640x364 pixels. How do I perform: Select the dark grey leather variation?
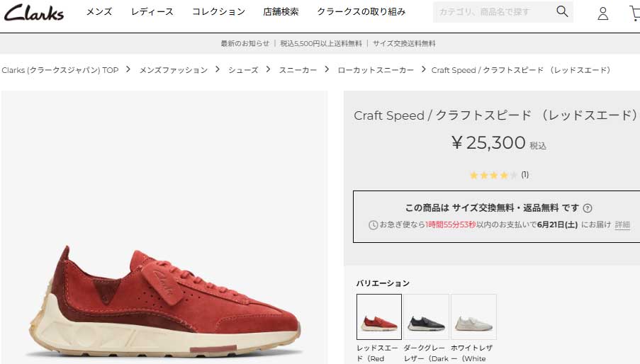[426, 317]
